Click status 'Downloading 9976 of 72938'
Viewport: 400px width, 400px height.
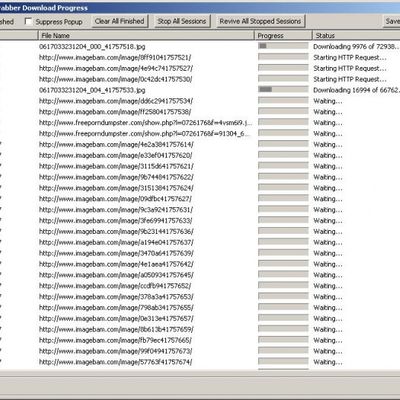356,47
